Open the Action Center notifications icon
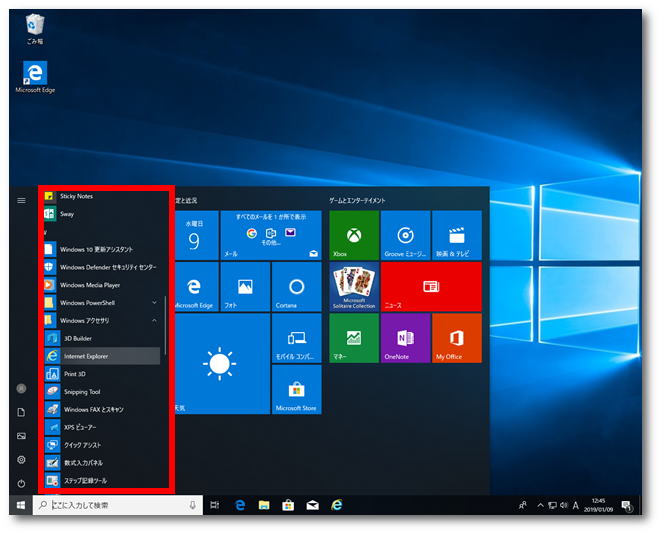The image size is (661, 534). [x=627, y=505]
